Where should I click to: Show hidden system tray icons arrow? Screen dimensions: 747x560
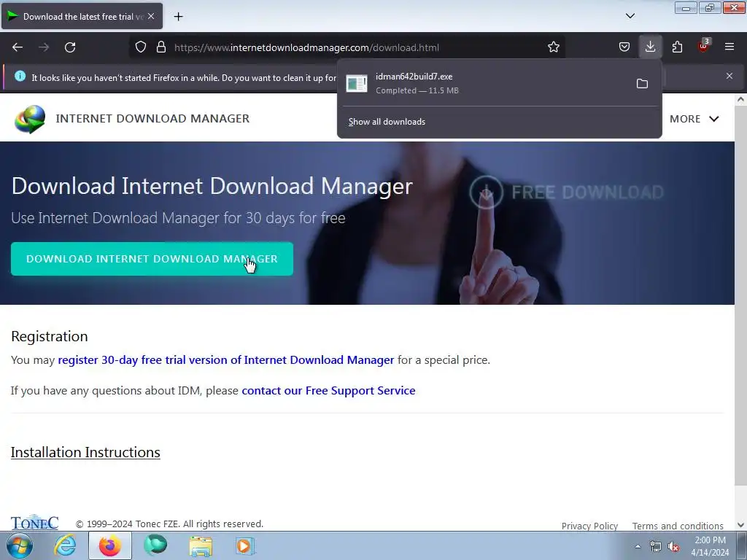click(638, 547)
